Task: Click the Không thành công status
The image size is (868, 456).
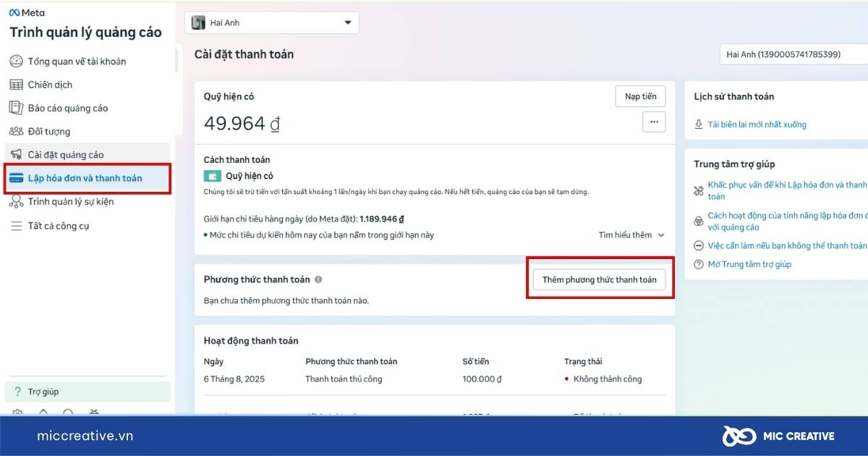Action: tap(607, 379)
